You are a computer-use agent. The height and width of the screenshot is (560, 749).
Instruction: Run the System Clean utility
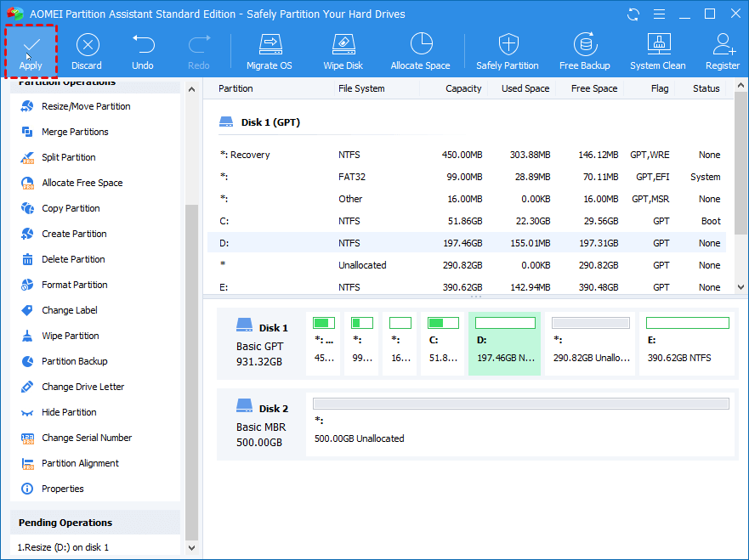tap(658, 51)
